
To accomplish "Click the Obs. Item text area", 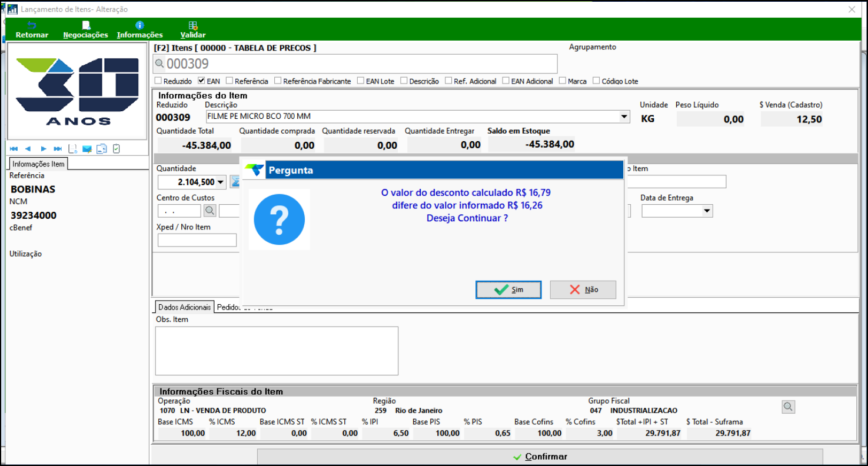I will pos(277,351).
